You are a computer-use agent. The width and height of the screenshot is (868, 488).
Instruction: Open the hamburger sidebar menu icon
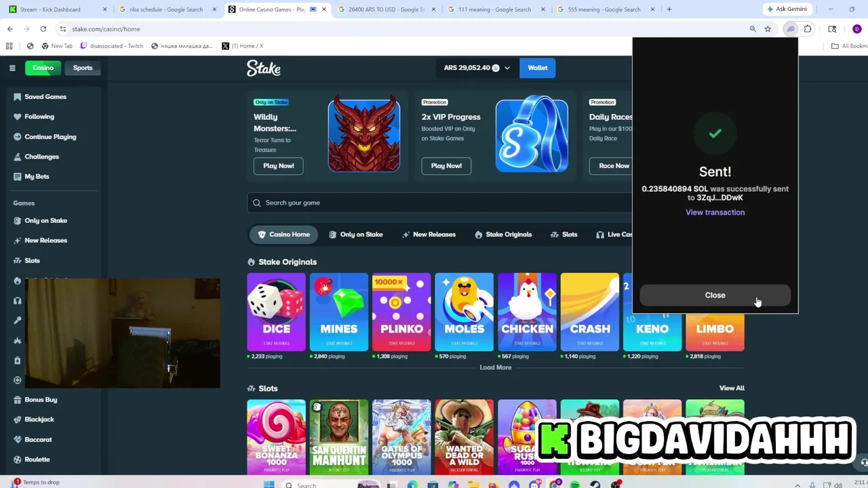click(x=12, y=68)
